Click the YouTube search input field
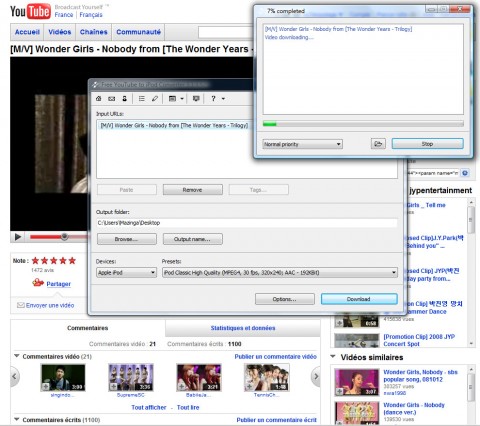 pyautogui.click(x=226, y=33)
